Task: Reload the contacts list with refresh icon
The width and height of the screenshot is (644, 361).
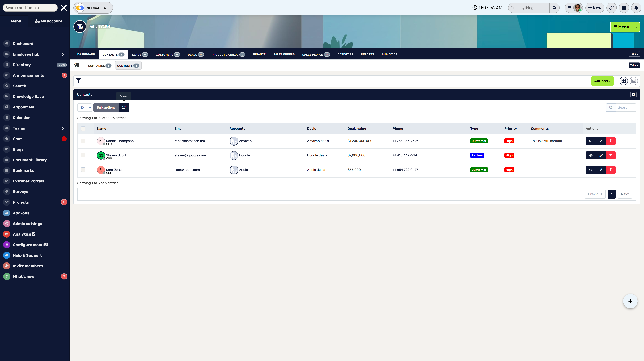Action: coord(124,107)
